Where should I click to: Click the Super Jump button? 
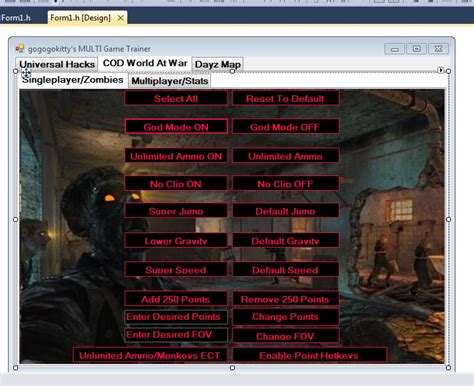[176, 211]
